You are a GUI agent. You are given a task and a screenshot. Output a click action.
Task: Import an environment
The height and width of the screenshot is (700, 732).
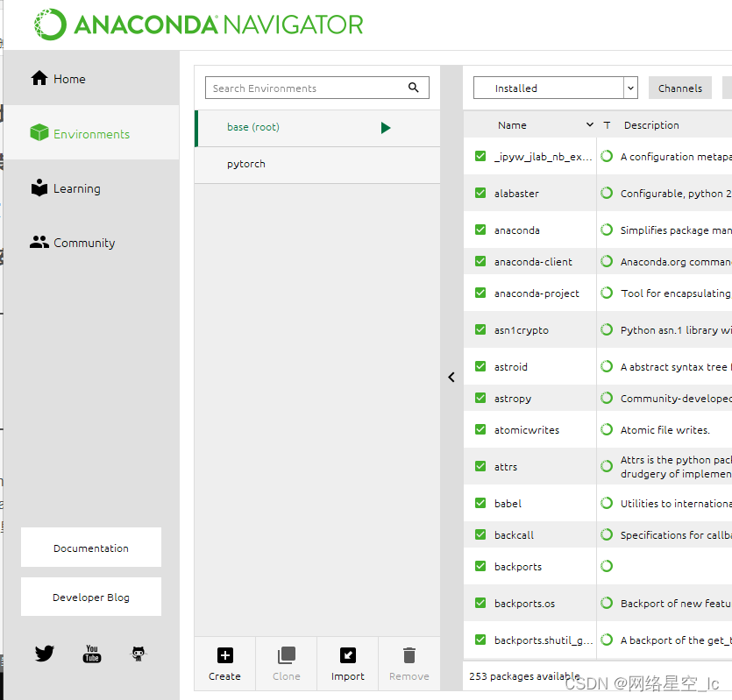click(x=347, y=663)
